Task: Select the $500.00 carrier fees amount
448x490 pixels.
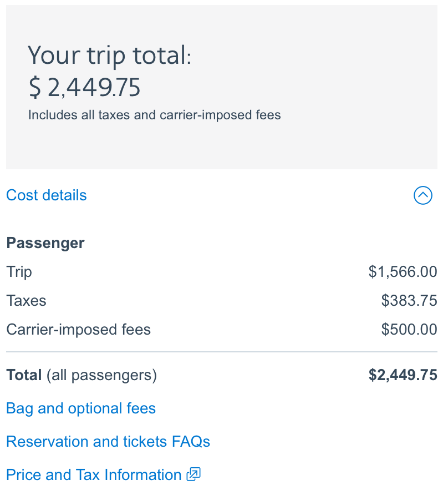Action: click(409, 330)
